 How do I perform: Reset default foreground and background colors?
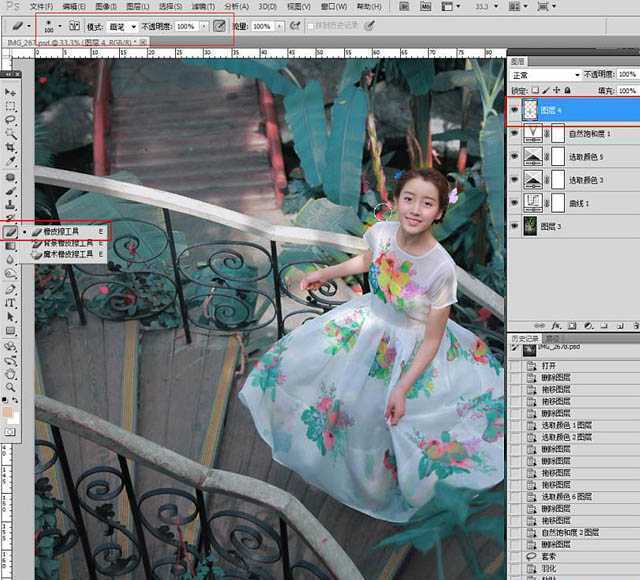4,400
